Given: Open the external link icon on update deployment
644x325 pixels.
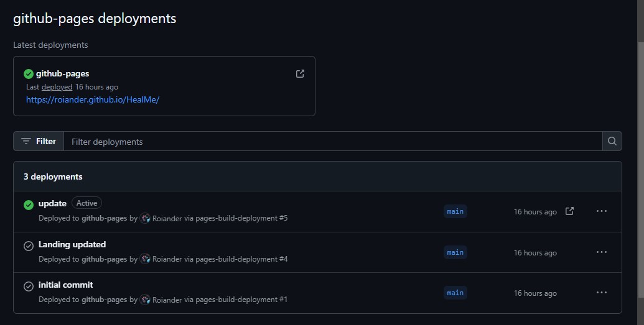Looking at the screenshot, I should [569, 211].
